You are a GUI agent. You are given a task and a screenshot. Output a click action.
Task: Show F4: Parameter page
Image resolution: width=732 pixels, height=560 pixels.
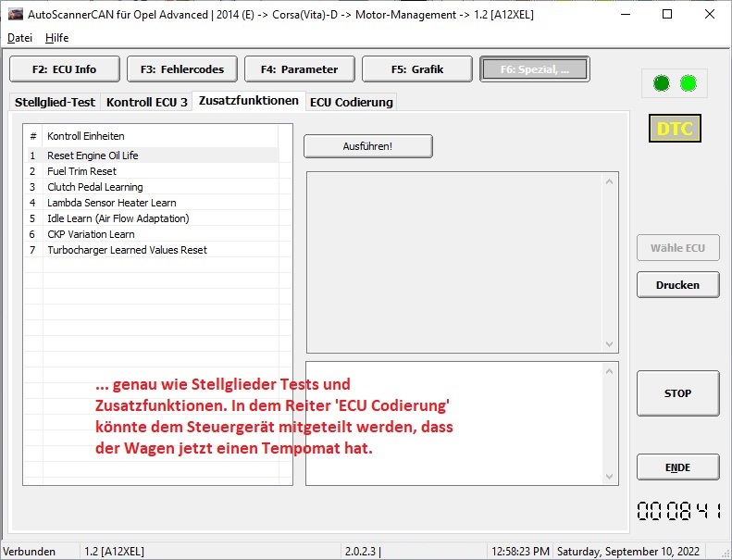click(299, 68)
